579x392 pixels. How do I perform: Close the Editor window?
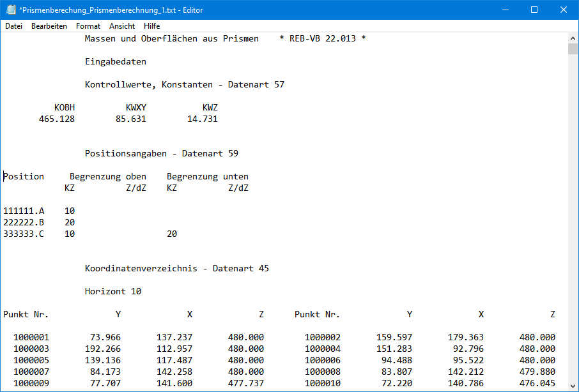point(564,10)
